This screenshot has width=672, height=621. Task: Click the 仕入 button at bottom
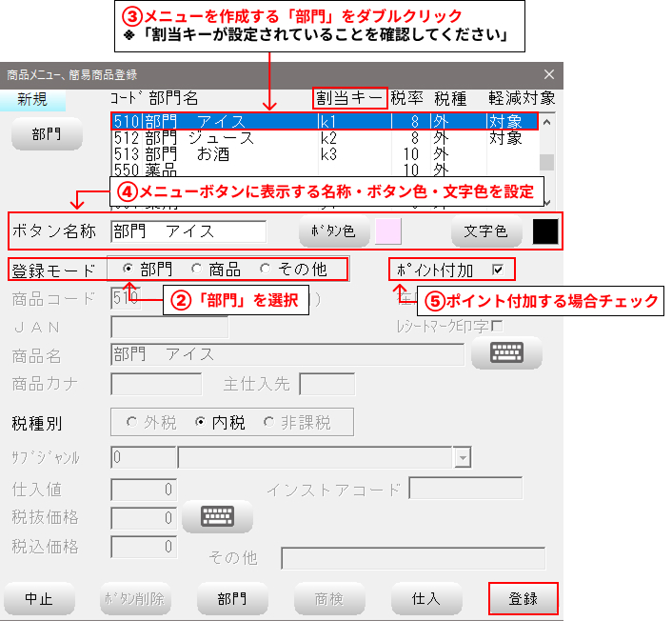pyautogui.click(x=425, y=599)
